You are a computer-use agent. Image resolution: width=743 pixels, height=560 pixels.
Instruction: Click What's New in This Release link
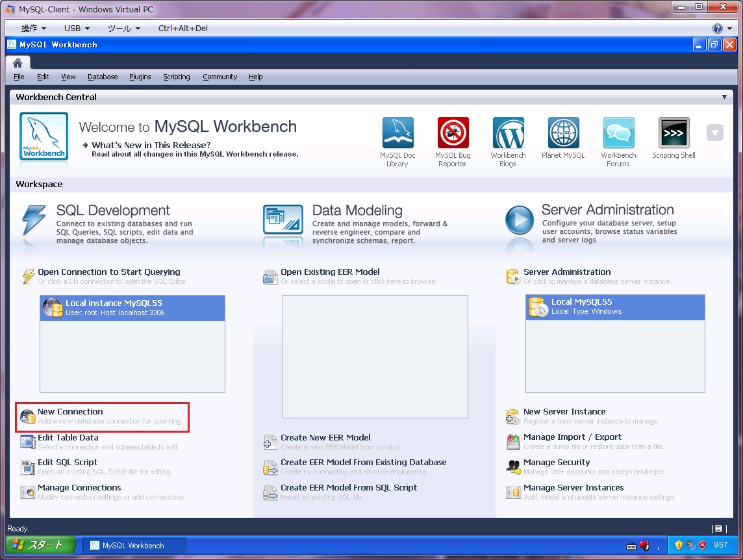click(x=151, y=145)
